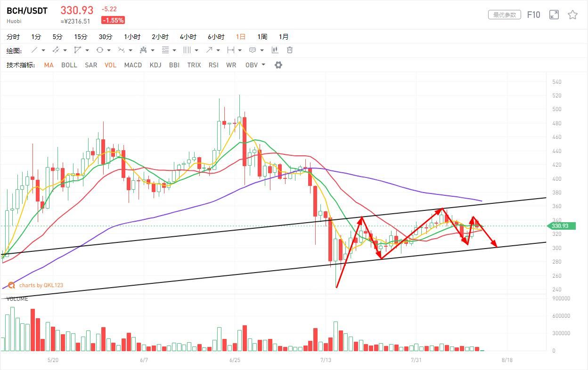Add BCH/USDT to favorites with star

(572, 15)
